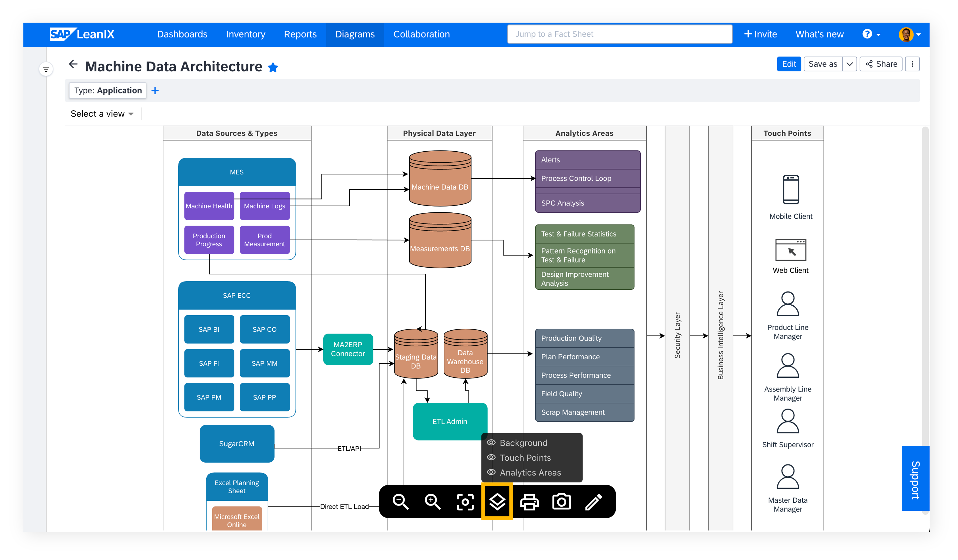Click the Type: Application filter chip
Screen dimensions: 958x560
(x=107, y=90)
